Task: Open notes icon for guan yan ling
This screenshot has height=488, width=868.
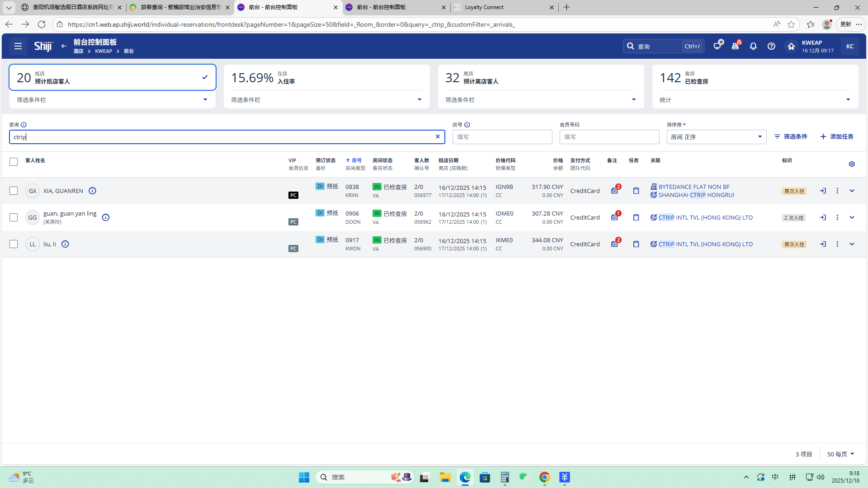Action: pyautogui.click(x=614, y=217)
